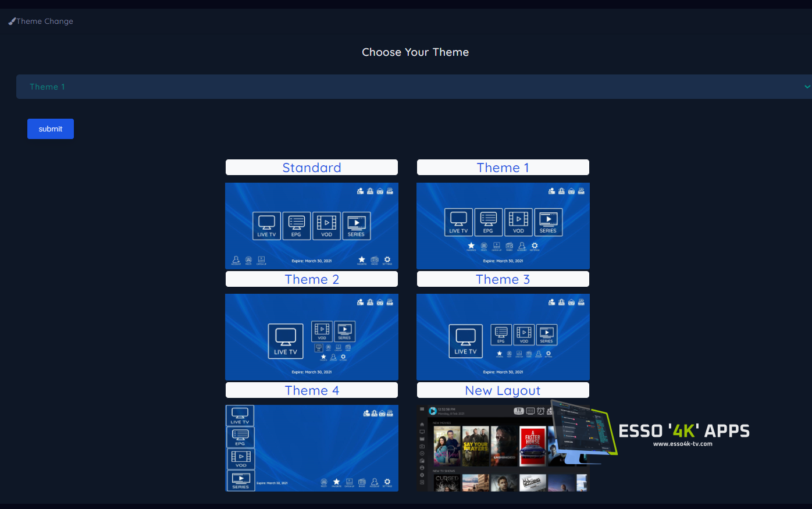This screenshot has height=509, width=812.
Task: Select the Theme 4 label
Action: click(x=312, y=390)
